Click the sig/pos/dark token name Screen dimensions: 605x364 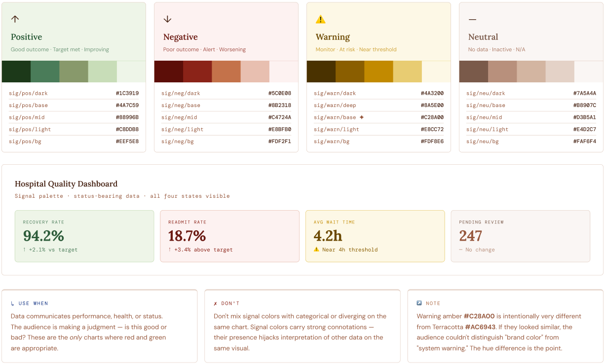point(28,93)
